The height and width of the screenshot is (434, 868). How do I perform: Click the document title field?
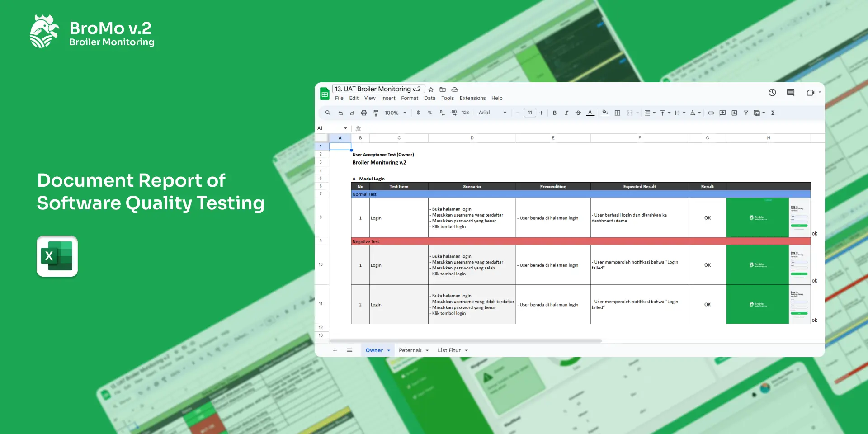(377, 89)
